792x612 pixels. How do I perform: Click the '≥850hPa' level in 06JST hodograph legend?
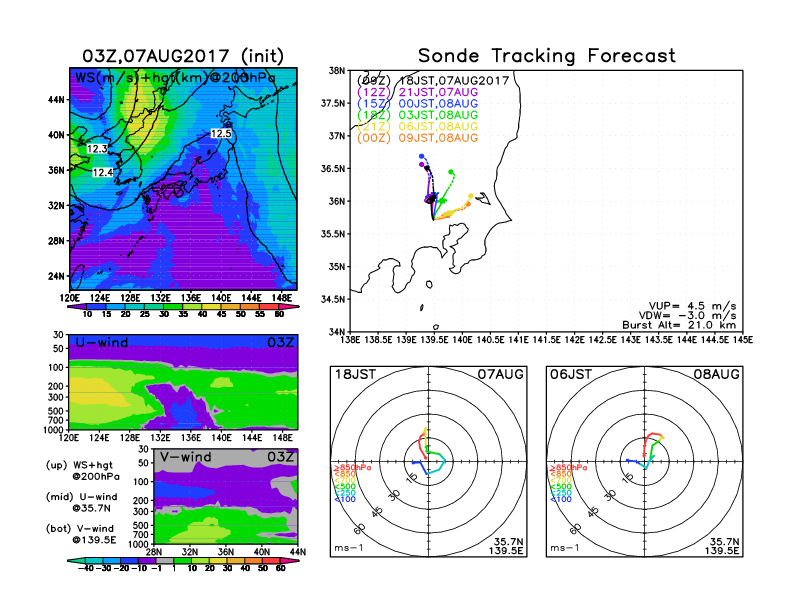coord(568,468)
